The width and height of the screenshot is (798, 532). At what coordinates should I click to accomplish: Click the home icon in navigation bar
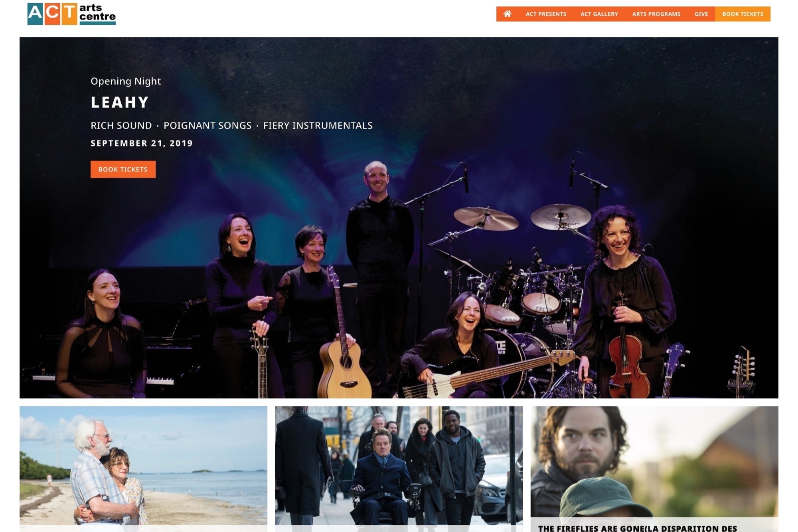pyautogui.click(x=507, y=14)
